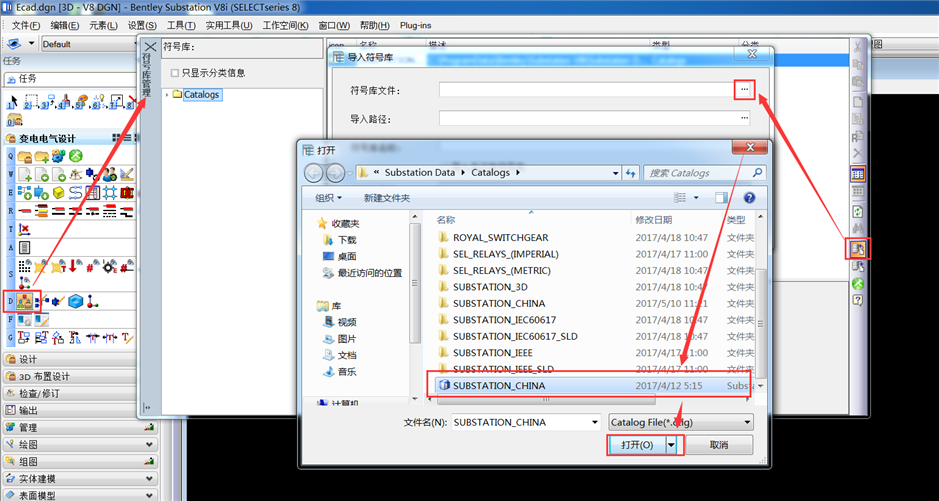The image size is (939, 501).
Task: Open the 工作空间(K) menu
Action: 285,26
